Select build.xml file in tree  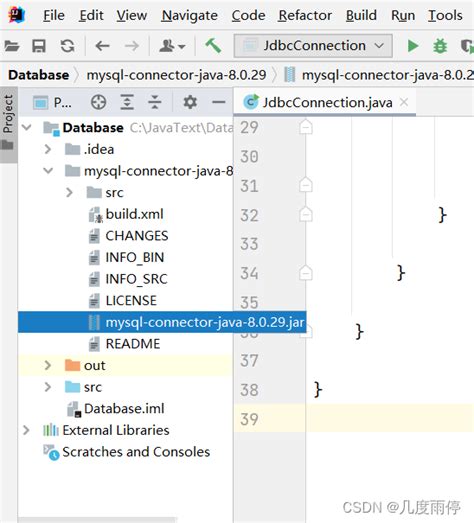tap(125, 214)
